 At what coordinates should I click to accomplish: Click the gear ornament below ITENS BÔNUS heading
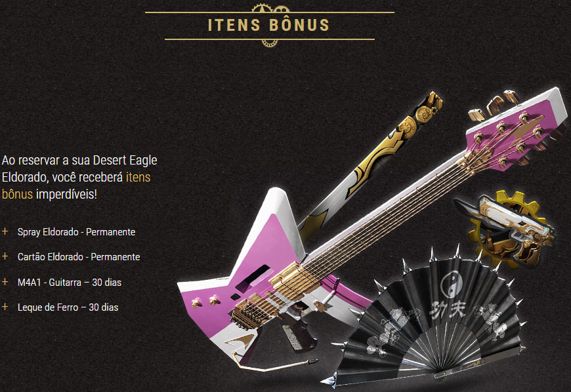(x=270, y=43)
